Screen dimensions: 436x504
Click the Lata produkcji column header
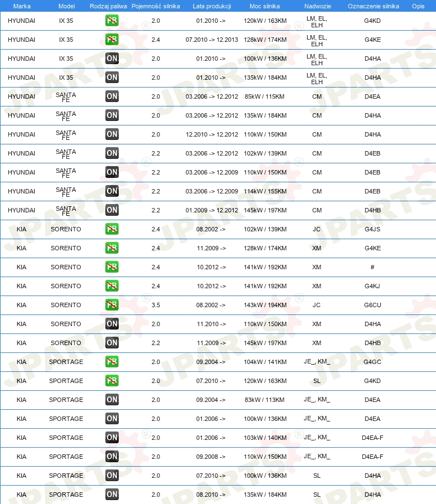pyautogui.click(x=212, y=6)
